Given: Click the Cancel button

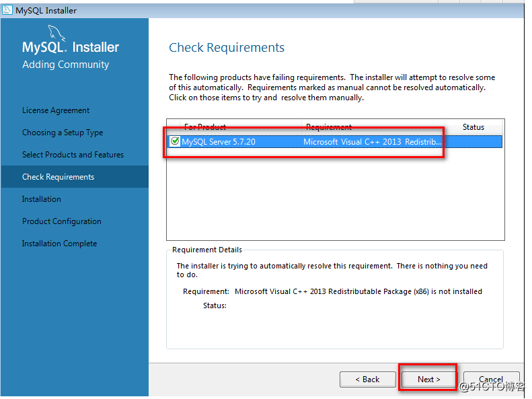Looking at the screenshot, I should point(491,379).
